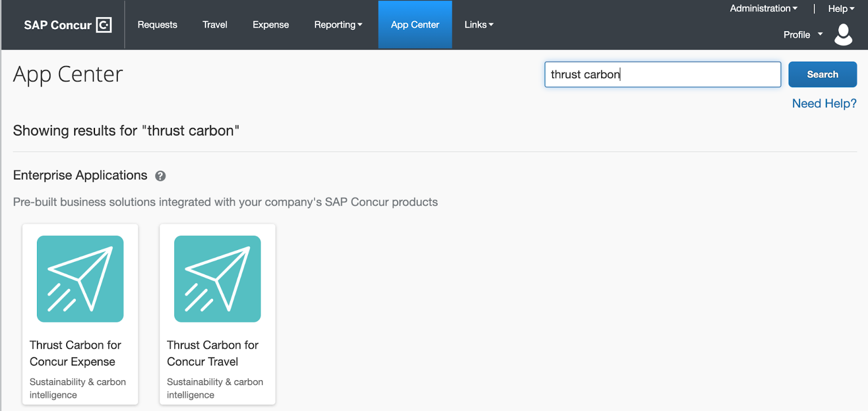The width and height of the screenshot is (868, 411).
Task: Click Thrust Carbon for Concur Travel paper plane icon
Action: [x=218, y=279]
